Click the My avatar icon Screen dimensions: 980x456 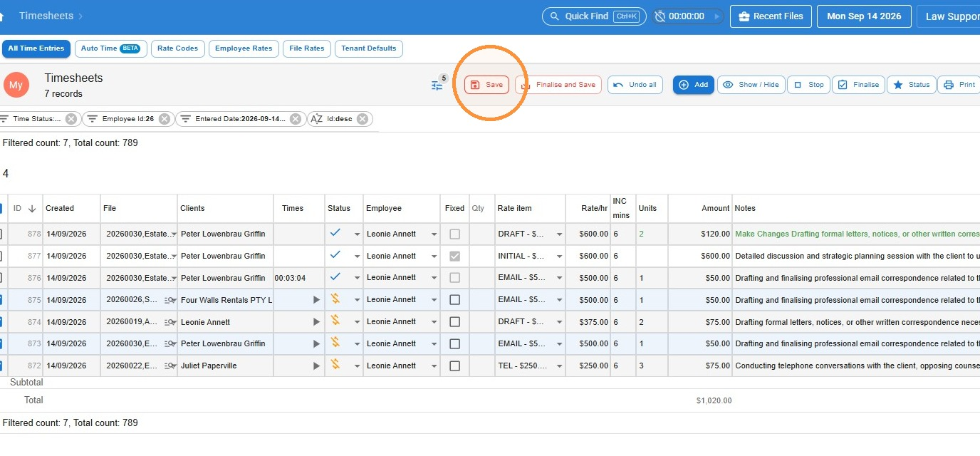(x=16, y=85)
